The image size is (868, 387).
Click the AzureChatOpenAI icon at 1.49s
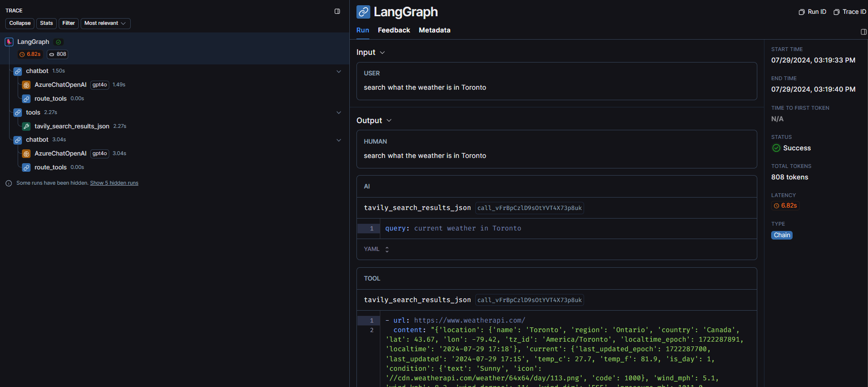(26, 85)
